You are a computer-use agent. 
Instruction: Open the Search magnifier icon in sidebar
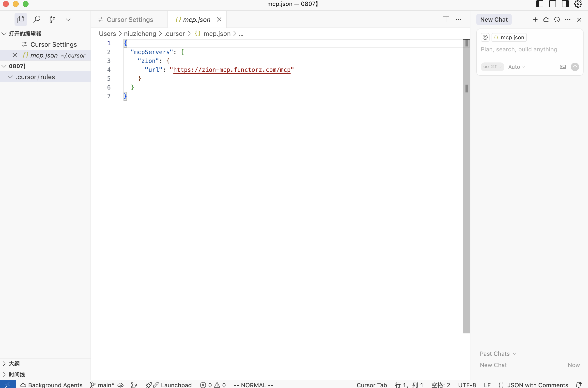[x=37, y=19]
